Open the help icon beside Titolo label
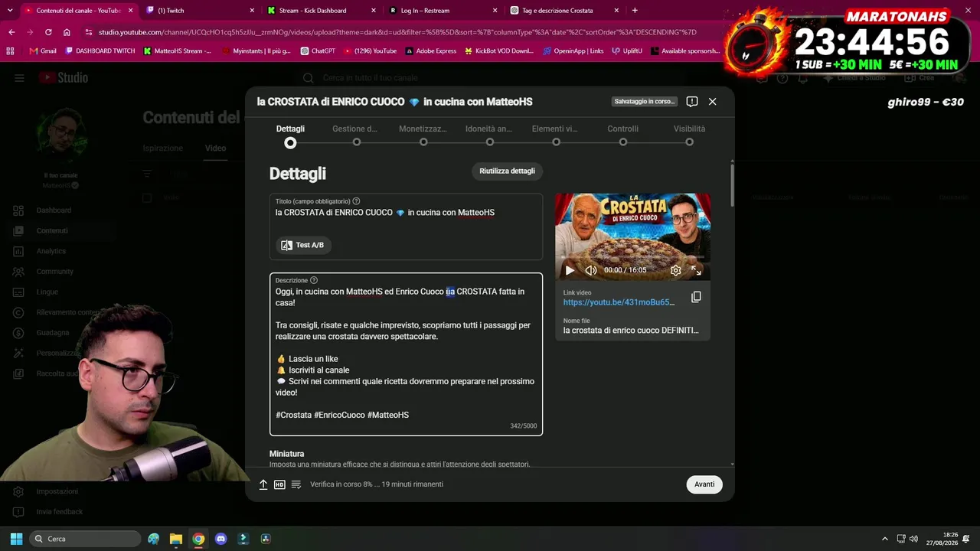The width and height of the screenshot is (980, 551). click(356, 201)
